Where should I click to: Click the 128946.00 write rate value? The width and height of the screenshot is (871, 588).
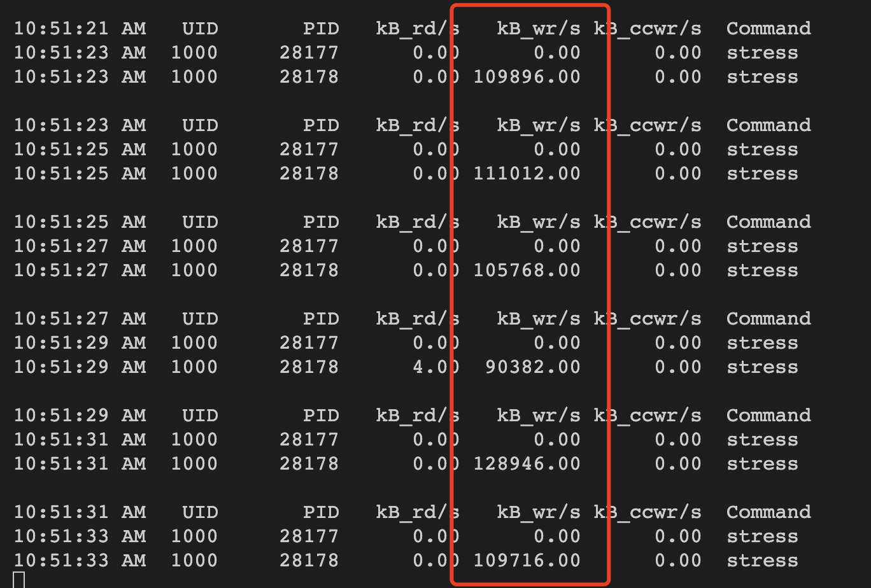[x=527, y=464]
